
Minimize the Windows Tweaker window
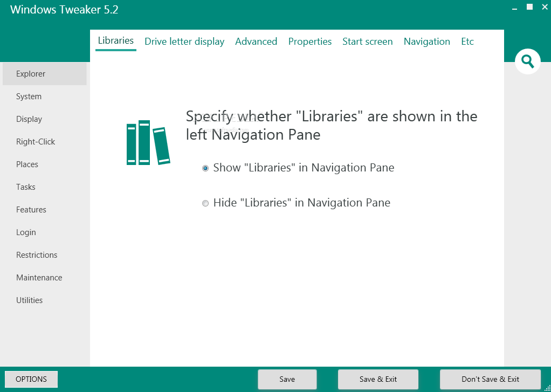tap(515, 8)
